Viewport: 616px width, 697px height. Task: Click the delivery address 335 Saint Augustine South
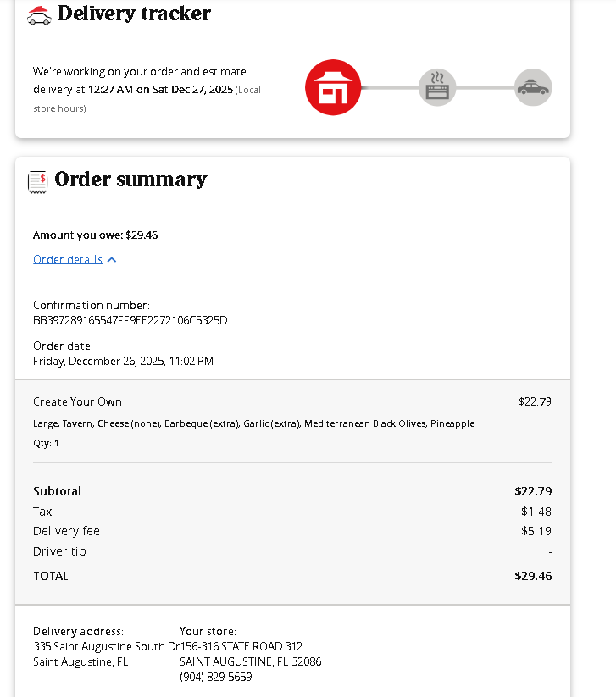(x=105, y=646)
